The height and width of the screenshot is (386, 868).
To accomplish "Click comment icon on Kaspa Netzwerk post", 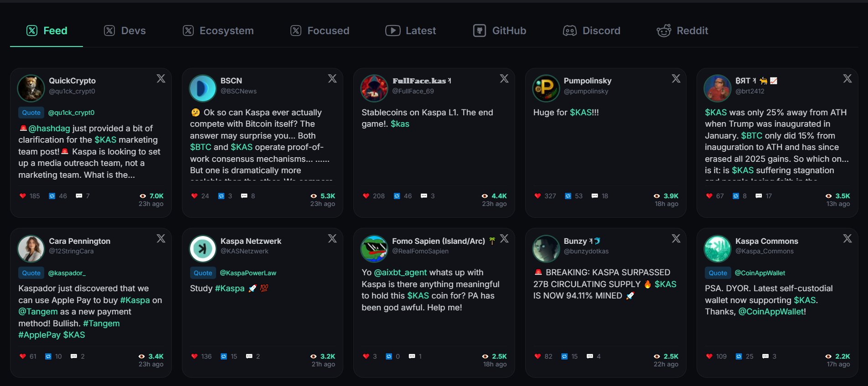I will [x=249, y=356].
